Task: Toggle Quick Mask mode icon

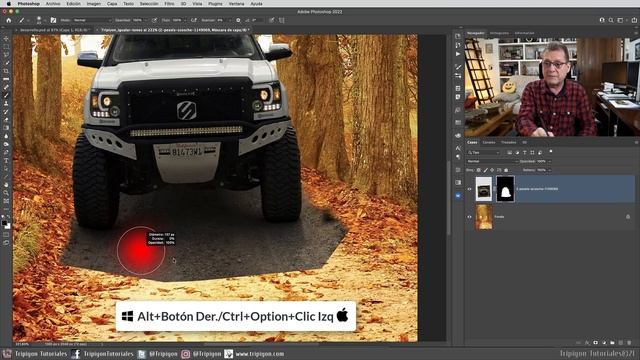Action: [x=6, y=235]
